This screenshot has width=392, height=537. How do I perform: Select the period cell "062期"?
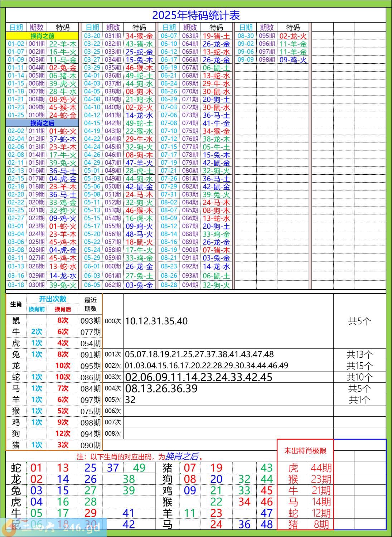click(113, 285)
